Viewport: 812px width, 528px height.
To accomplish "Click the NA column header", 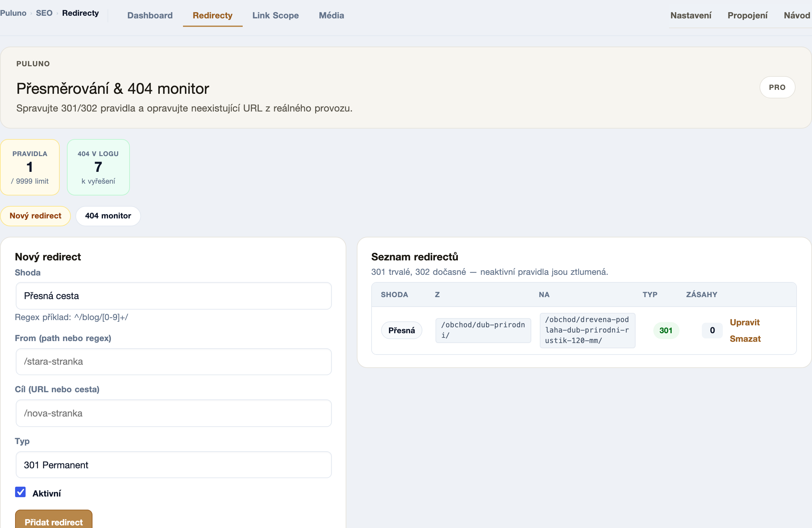I will click(x=544, y=295).
